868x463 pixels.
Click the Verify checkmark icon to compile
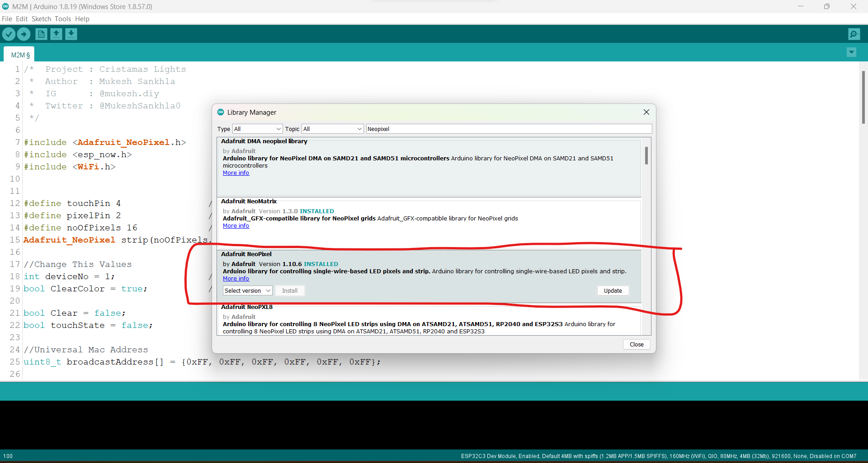9,34
